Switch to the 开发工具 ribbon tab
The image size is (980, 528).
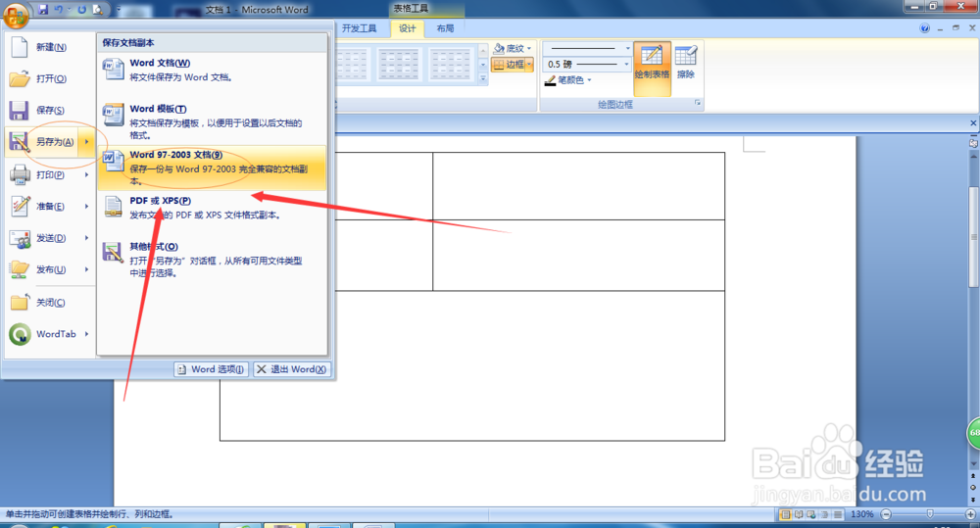pyautogui.click(x=360, y=28)
